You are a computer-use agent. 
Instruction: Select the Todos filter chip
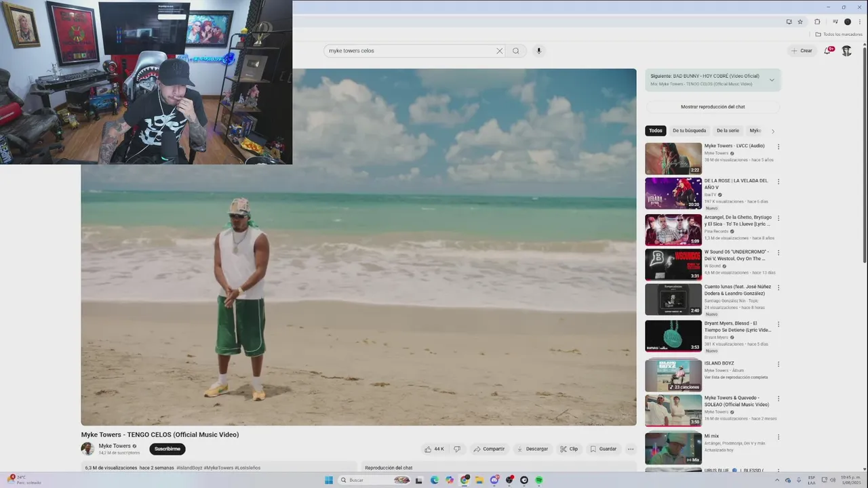pyautogui.click(x=656, y=131)
